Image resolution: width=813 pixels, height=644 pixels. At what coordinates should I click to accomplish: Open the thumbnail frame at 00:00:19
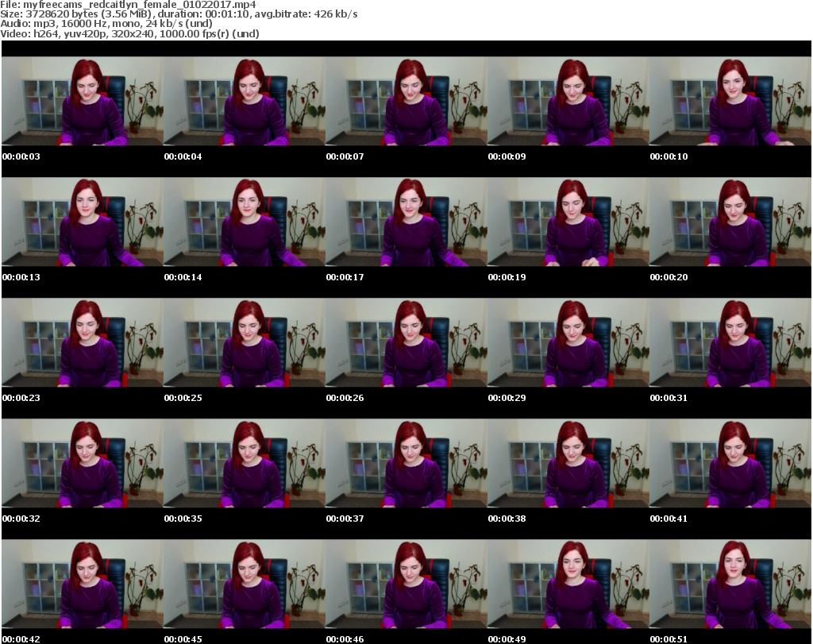568,222
